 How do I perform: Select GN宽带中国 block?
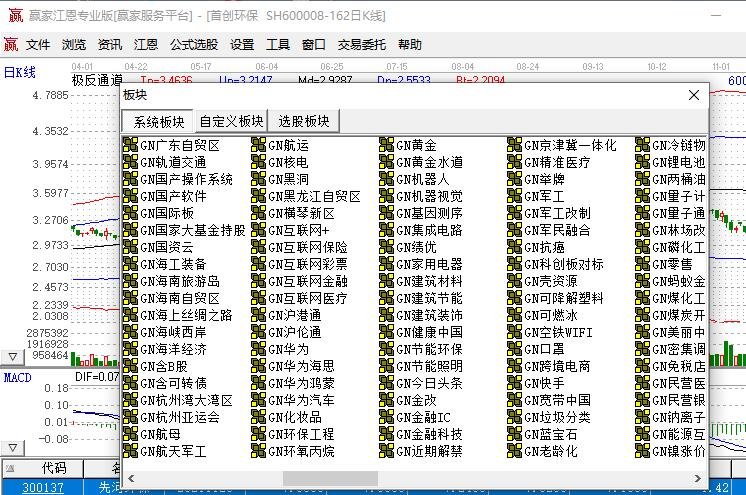point(558,400)
